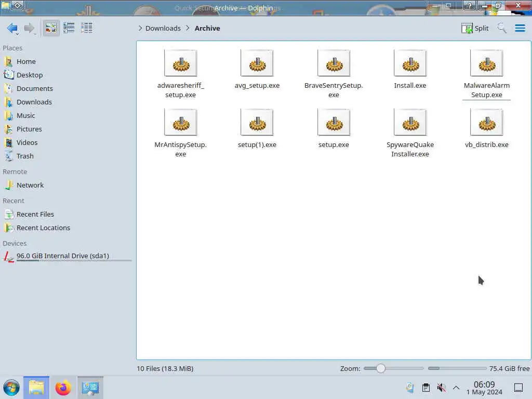Open Recent Files
The height and width of the screenshot is (399, 532).
coord(67,215)
